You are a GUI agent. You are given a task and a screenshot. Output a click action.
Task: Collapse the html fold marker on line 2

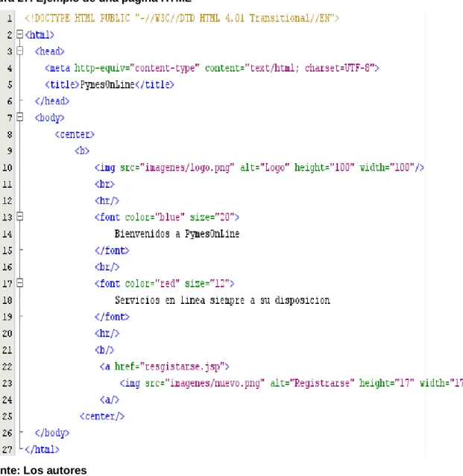[x=19, y=34]
